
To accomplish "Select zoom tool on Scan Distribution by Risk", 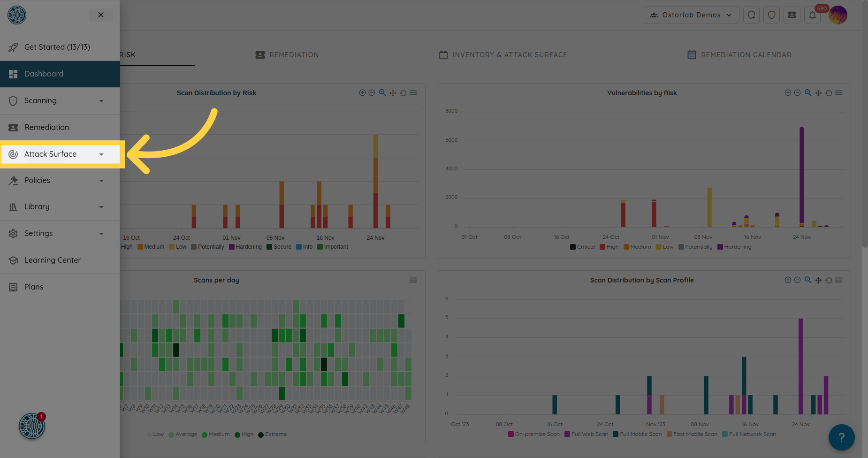I will click(382, 93).
